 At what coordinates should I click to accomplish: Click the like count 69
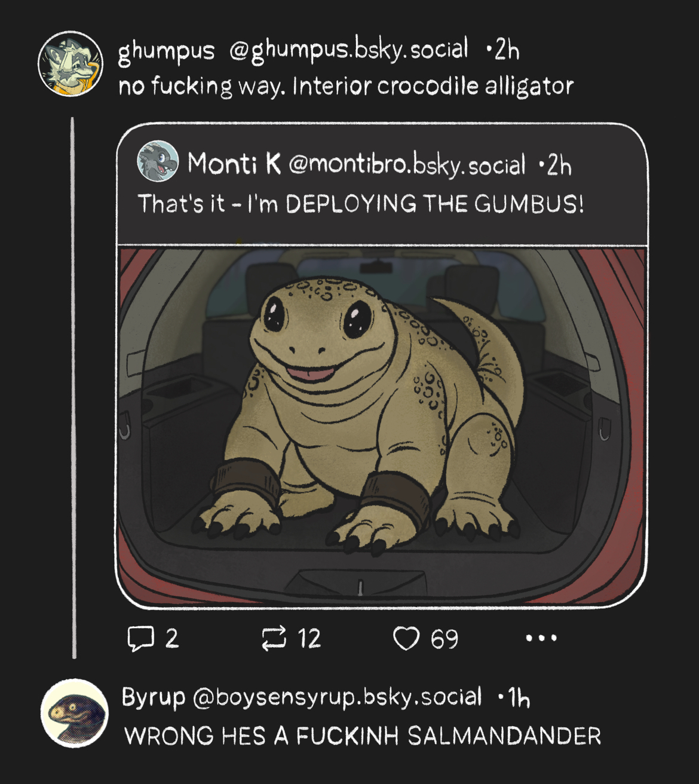[444, 639]
